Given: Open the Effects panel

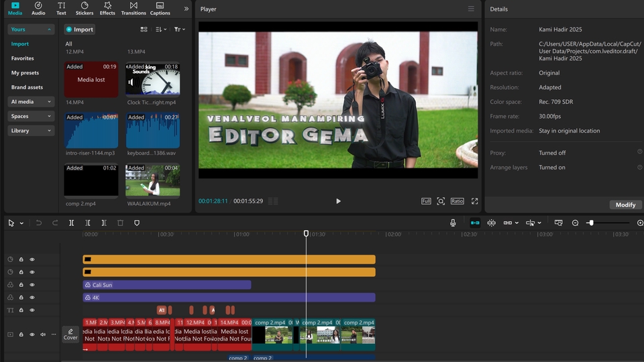Looking at the screenshot, I should point(107,8).
